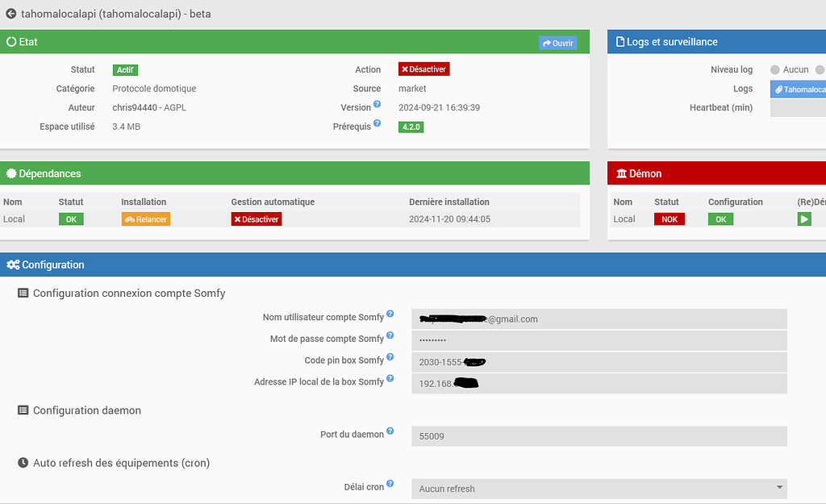Image resolution: width=826 pixels, height=504 pixels.
Task: Disable automatic dependency management
Action: [x=256, y=219]
